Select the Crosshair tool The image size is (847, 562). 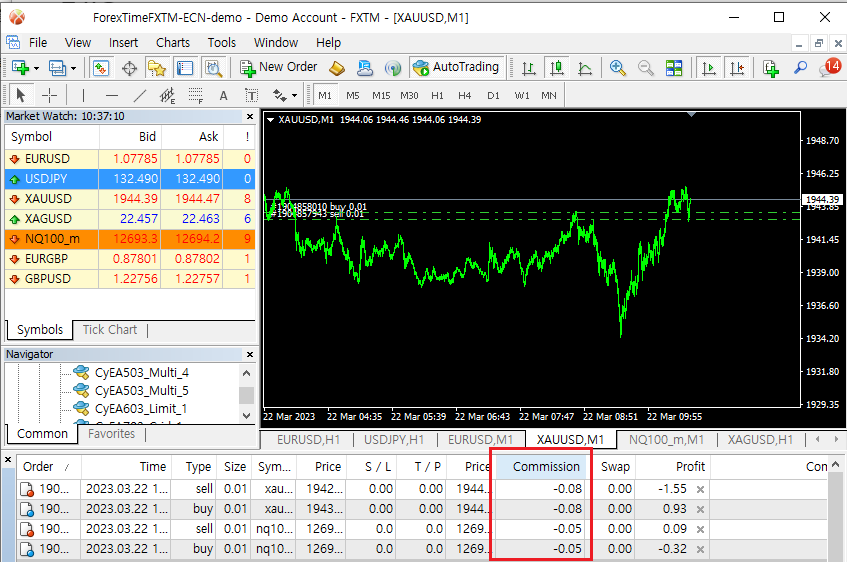(x=50, y=96)
